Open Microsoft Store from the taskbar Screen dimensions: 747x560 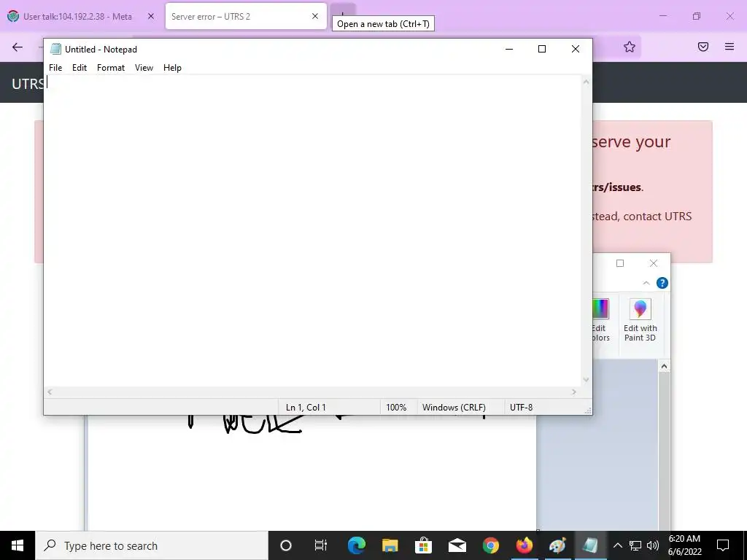coord(423,545)
